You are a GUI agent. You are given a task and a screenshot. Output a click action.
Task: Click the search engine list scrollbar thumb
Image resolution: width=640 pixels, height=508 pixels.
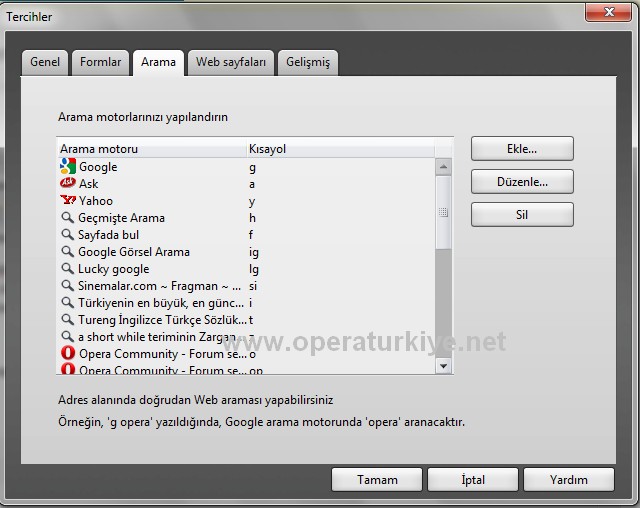click(x=443, y=212)
